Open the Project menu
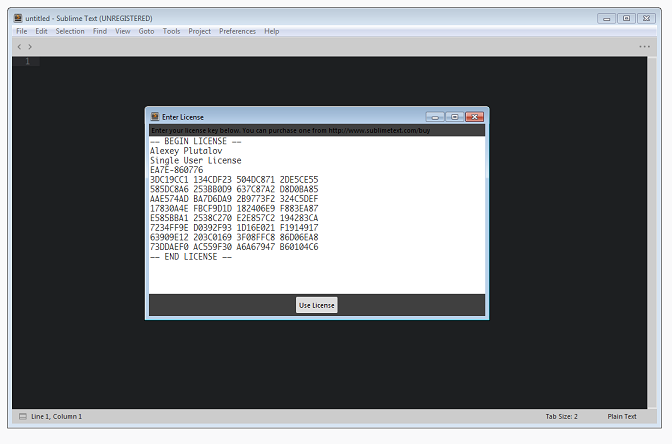 click(199, 31)
